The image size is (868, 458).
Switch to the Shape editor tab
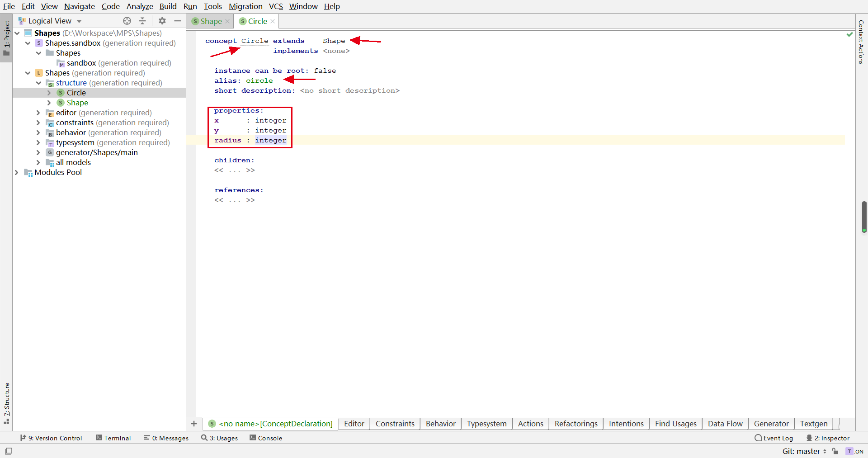210,21
